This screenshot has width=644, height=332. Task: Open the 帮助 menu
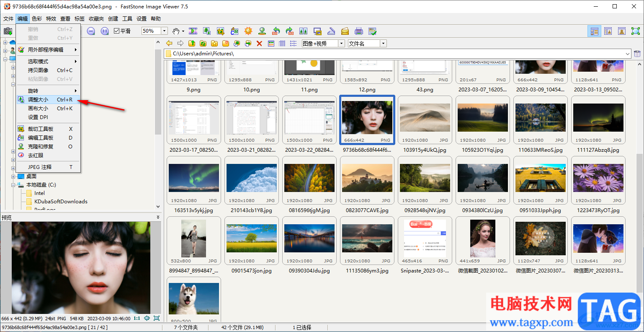156,18
